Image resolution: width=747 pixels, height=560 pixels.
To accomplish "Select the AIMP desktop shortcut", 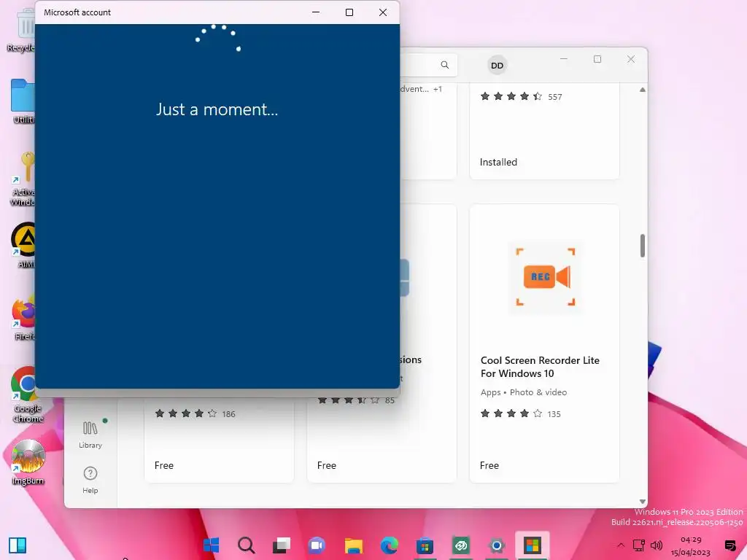I will pos(24,245).
